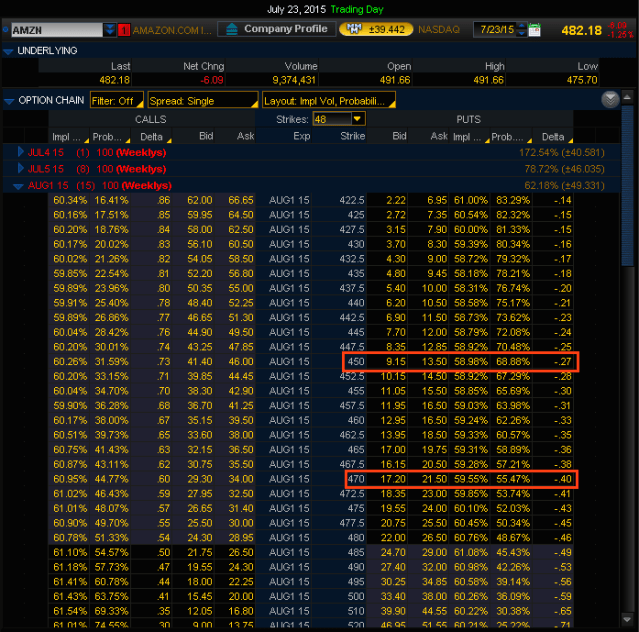Click the 450 strike put bid 9.15

click(396, 361)
